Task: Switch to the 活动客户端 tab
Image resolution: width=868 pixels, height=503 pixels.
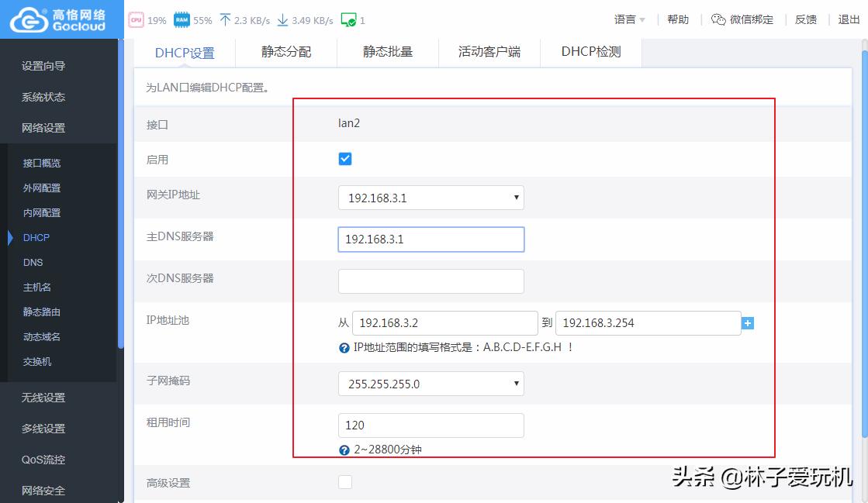Action: tap(489, 52)
